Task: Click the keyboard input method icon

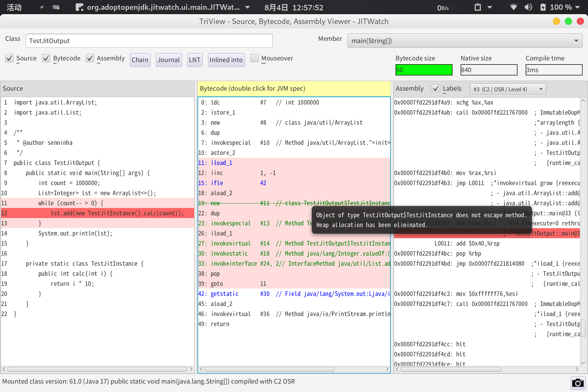Action: click(x=56, y=7)
